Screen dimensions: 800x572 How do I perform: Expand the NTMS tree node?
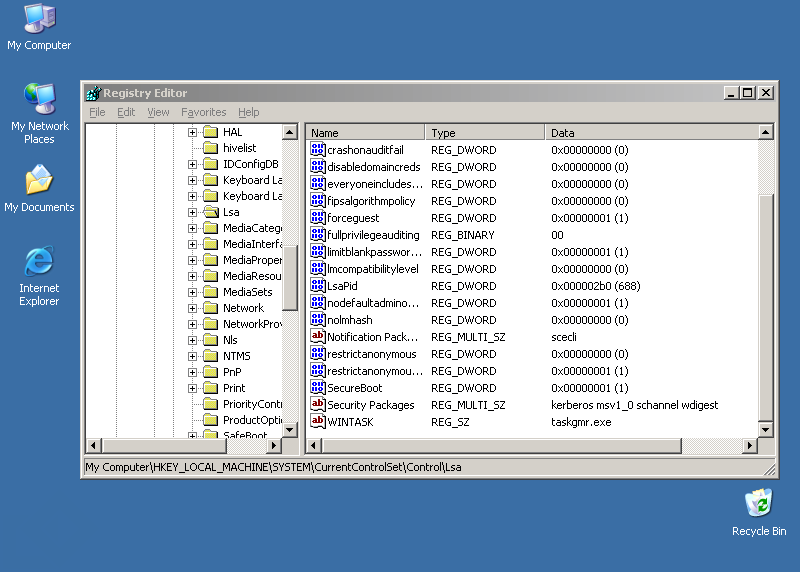click(192, 356)
